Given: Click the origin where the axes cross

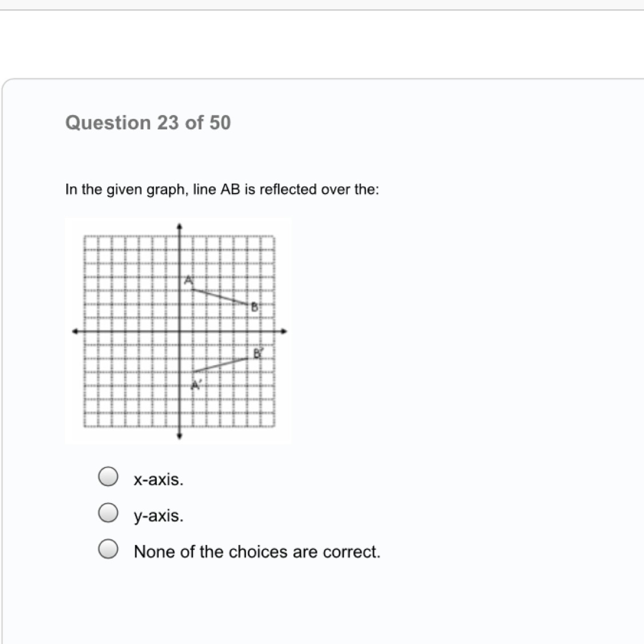Looking at the screenshot, I should point(179,331).
